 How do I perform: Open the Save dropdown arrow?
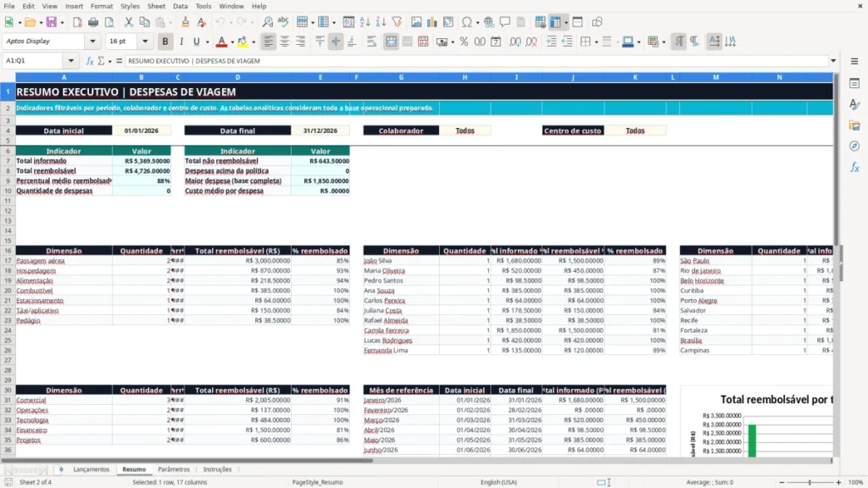(x=62, y=23)
